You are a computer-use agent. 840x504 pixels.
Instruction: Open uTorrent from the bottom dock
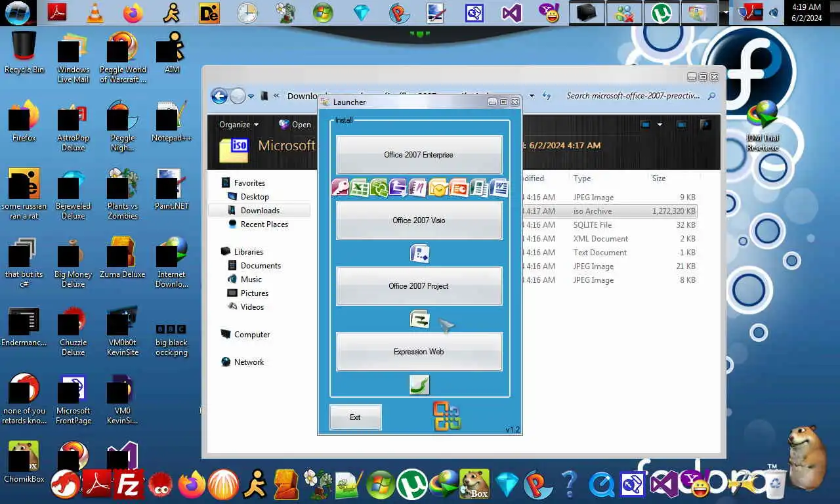[412, 486]
